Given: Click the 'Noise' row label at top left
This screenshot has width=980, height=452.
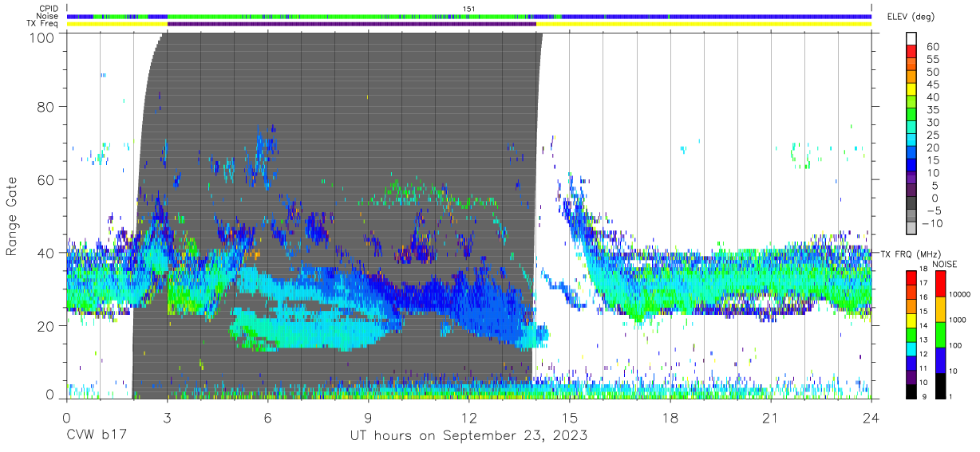Looking at the screenshot, I should coord(48,16).
